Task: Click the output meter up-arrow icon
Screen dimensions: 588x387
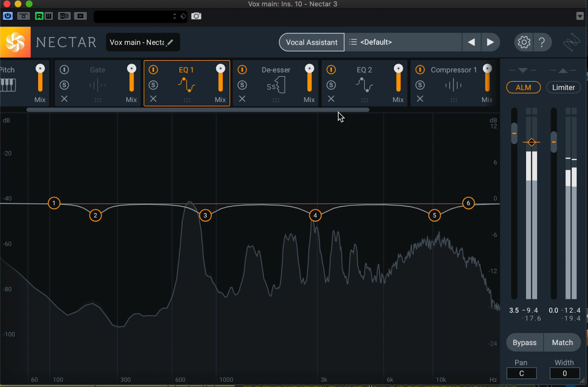Action: tap(563, 70)
